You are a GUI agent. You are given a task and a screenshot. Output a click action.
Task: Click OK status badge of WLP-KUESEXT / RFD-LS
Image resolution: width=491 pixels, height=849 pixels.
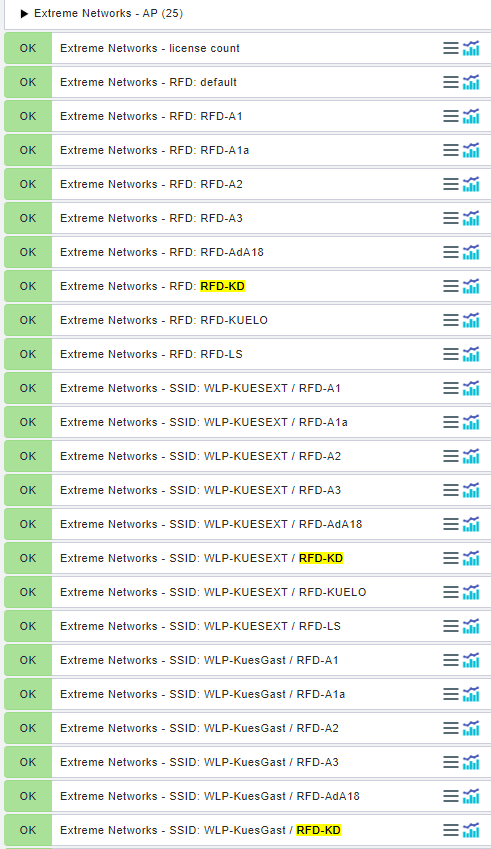click(x=28, y=626)
